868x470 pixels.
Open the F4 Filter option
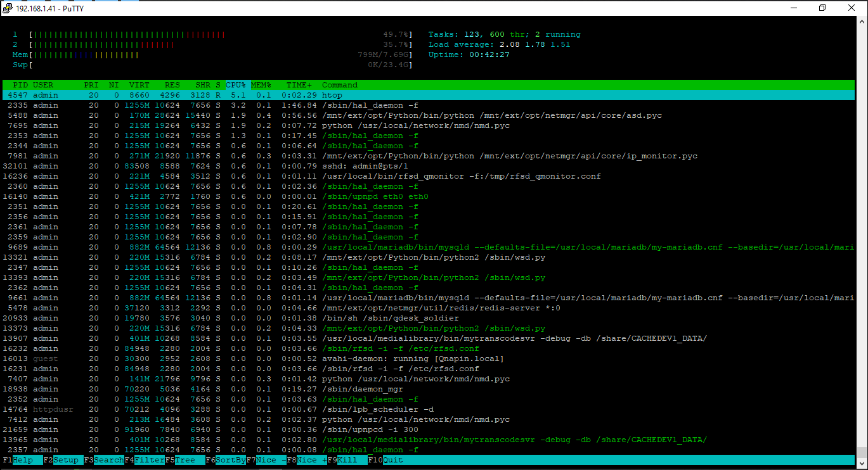coord(149,460)
